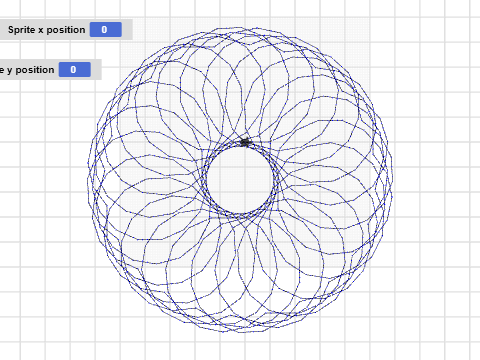
Task: Click the small black sprite on the inner ring
Action: pos(245,142)
